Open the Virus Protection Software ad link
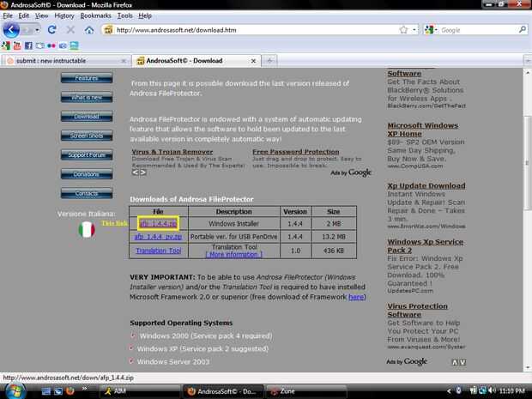 417,310
